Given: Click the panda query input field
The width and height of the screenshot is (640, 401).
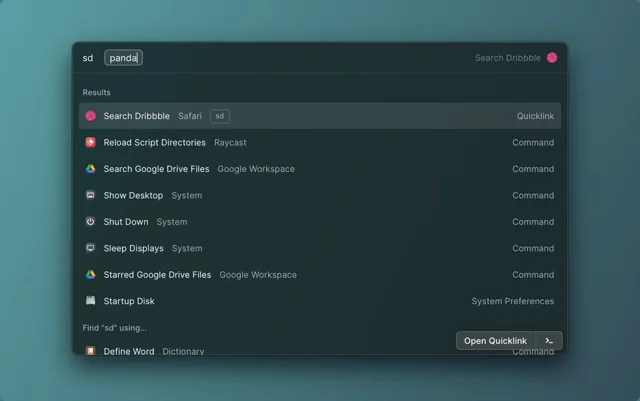Looking at the screenshot, I should [x=123, y=58].
